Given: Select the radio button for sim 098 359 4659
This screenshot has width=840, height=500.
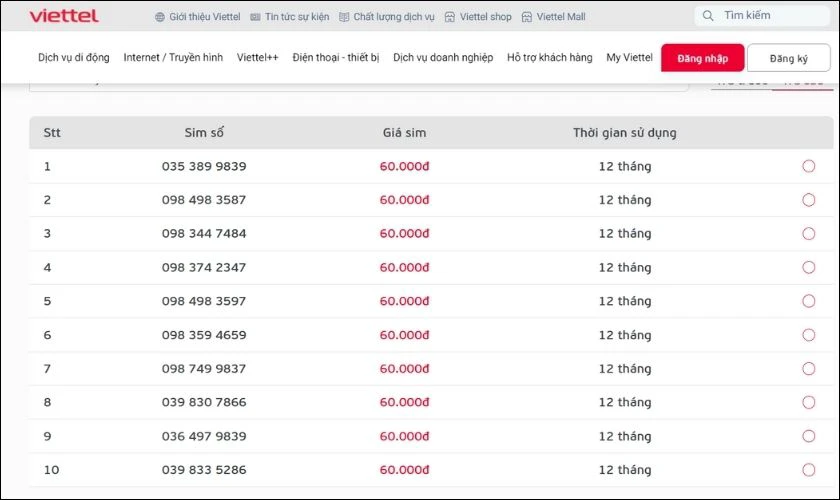Looking at the screenshot, I should (x=808, y=335).
